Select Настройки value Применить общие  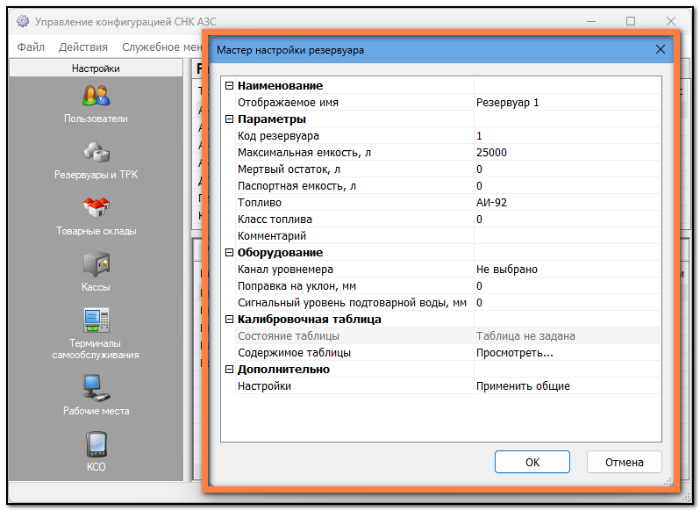click(x=567, y=386)
